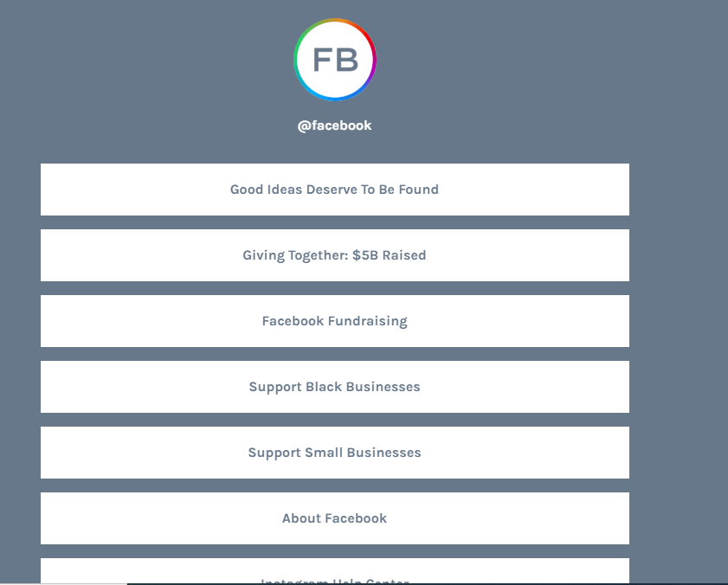The width and height of the screenshot is (728, 585).
Task: Click the "$5B Raised" text
Action: (390, 255)
